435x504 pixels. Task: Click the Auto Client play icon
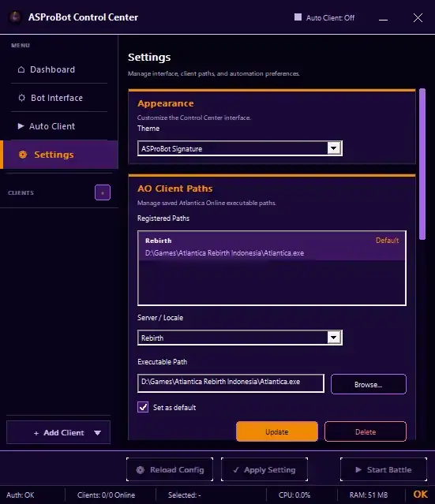pos(21,126)
